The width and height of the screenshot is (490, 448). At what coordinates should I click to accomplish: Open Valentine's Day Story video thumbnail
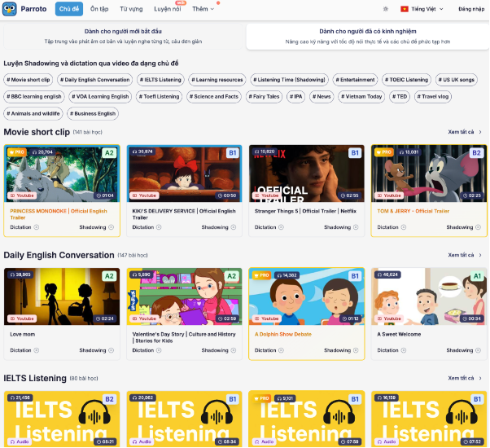[x=184, y=296]
